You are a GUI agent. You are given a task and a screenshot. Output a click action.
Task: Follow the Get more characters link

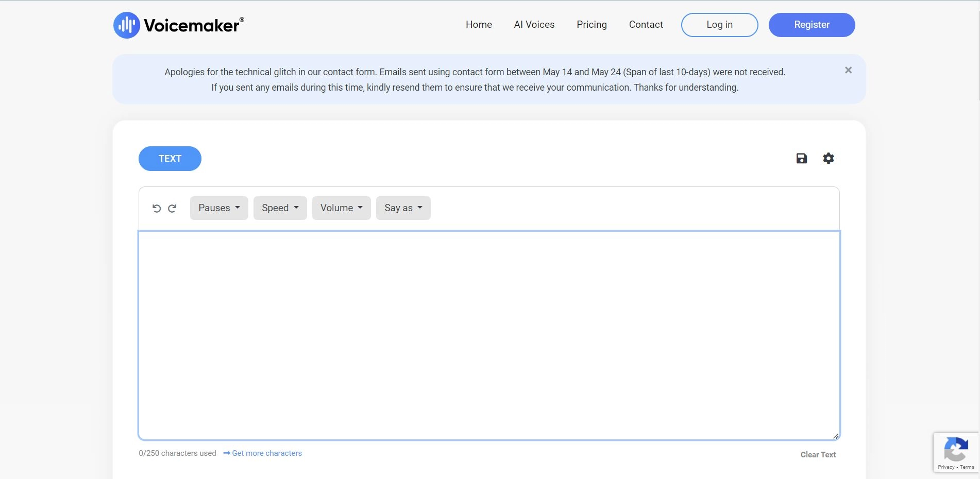coord(266,453)
